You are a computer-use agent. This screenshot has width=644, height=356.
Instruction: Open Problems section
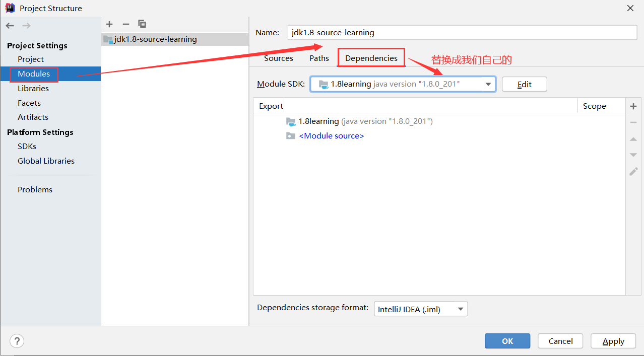(35, 190)
